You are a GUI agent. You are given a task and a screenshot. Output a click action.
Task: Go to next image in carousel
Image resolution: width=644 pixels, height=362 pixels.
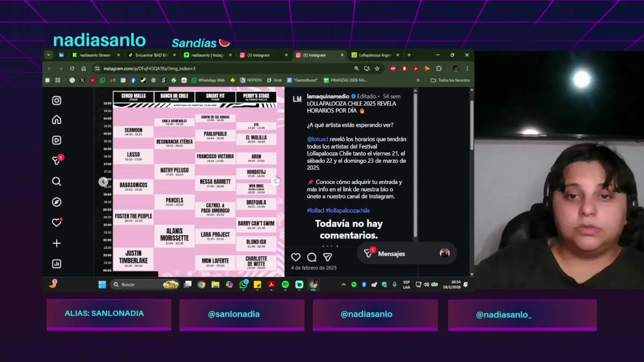point(276,182)
